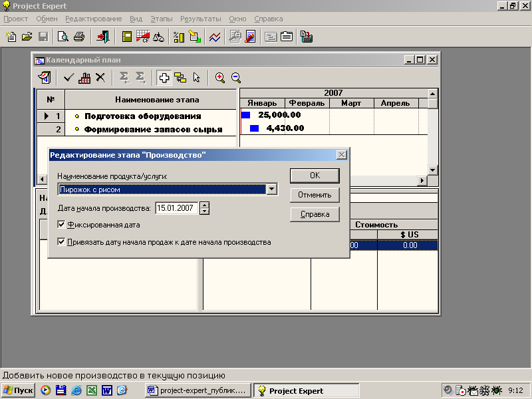Click the sigma right-arrow ungroup icon

[x=140, y=78]
